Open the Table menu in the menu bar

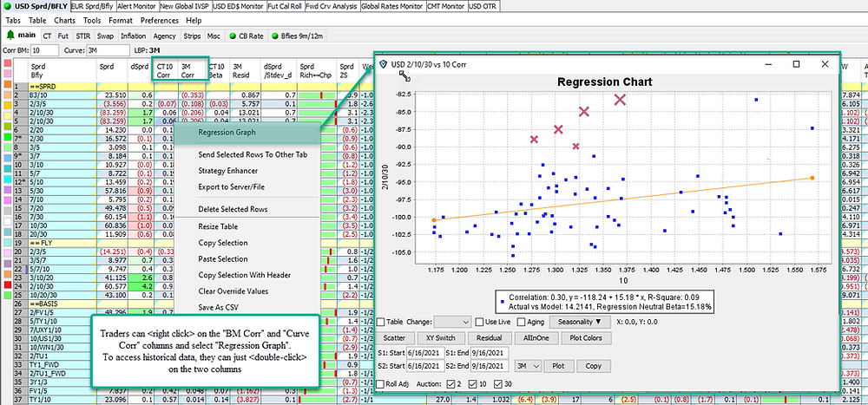(x=37, y=21)
